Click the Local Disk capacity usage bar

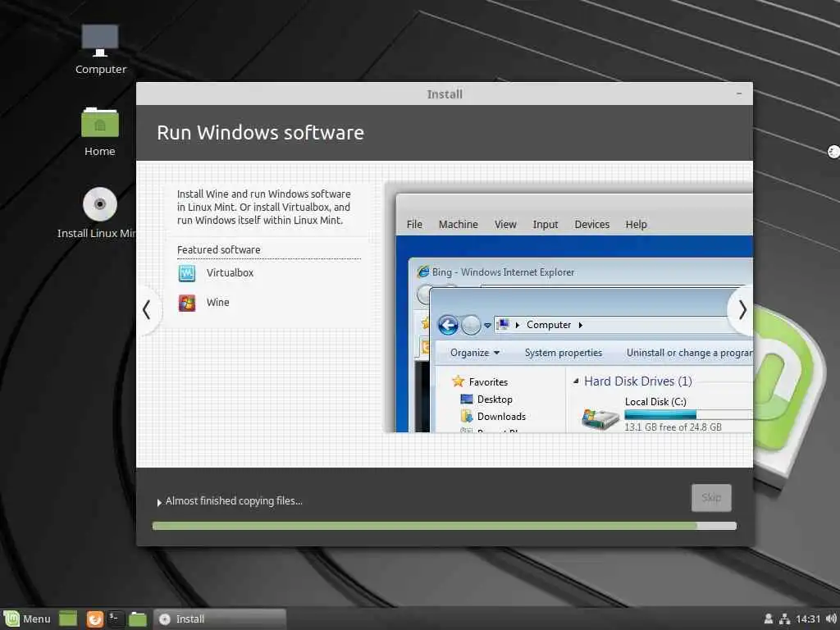(688, 414)
